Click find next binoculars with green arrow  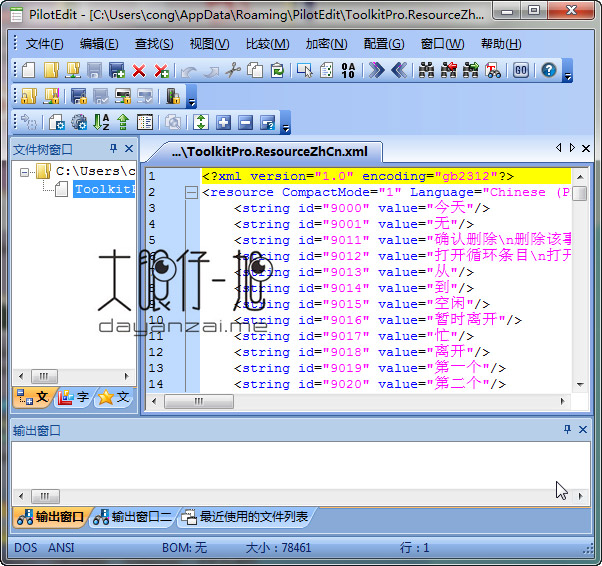[x=471, y=70]
